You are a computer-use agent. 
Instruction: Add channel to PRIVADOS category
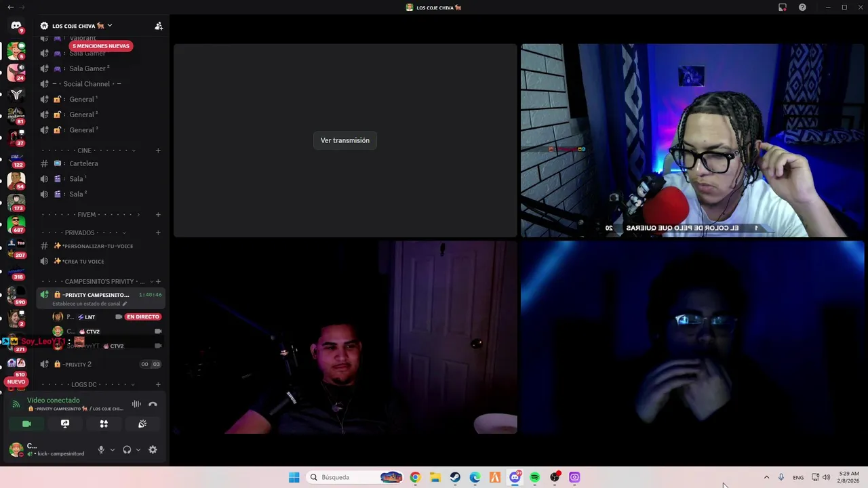point(158,232)
